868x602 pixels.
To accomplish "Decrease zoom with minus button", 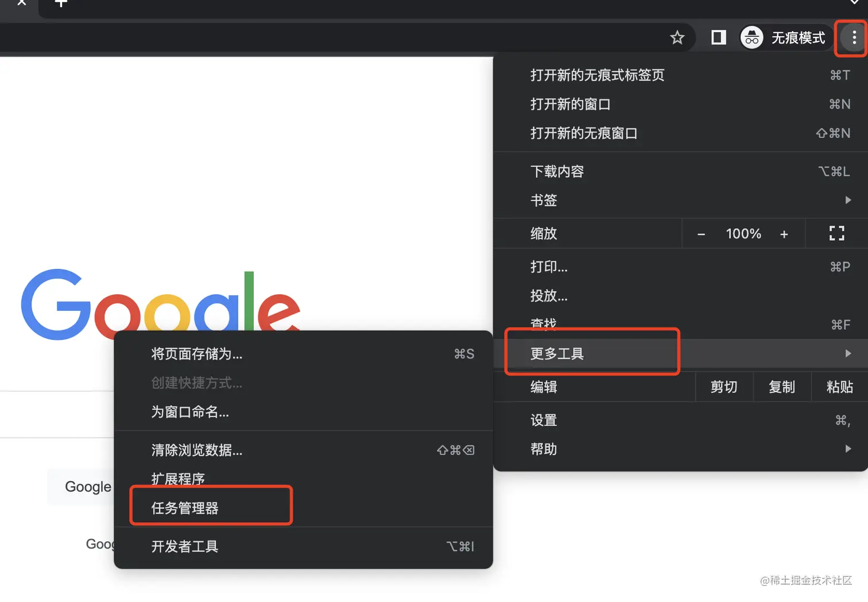I will coord(701,234).
